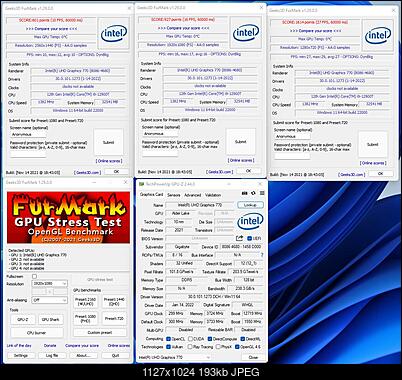This screenshot has width=402, height=380.
Task: Click Compare your score link in FurMark main window
Action: coord(82,346)
